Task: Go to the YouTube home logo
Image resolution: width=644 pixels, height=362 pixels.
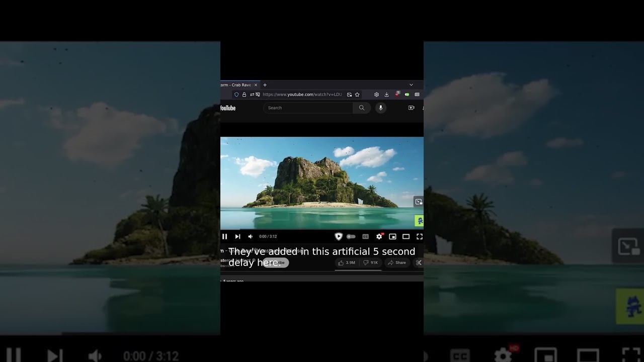Action: pyautogui.click(x=227, y=108)
